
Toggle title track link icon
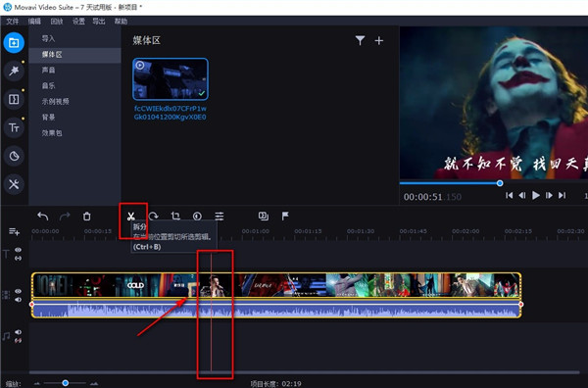[18, 259]
